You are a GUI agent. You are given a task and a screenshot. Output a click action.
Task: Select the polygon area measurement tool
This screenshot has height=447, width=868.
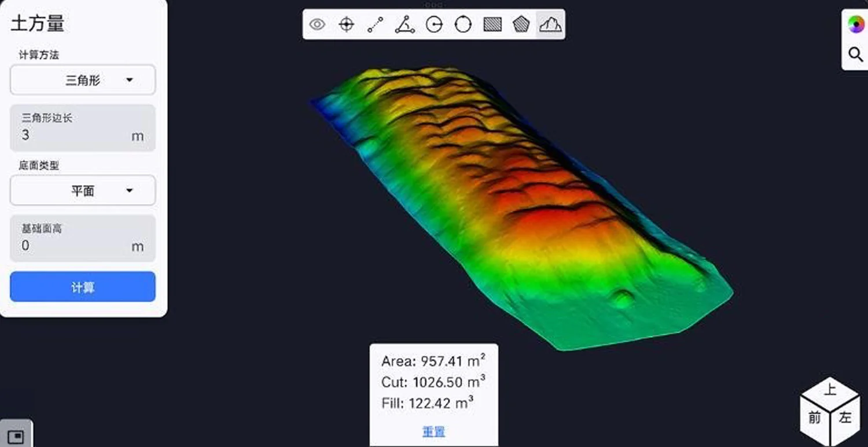point(521,24)
